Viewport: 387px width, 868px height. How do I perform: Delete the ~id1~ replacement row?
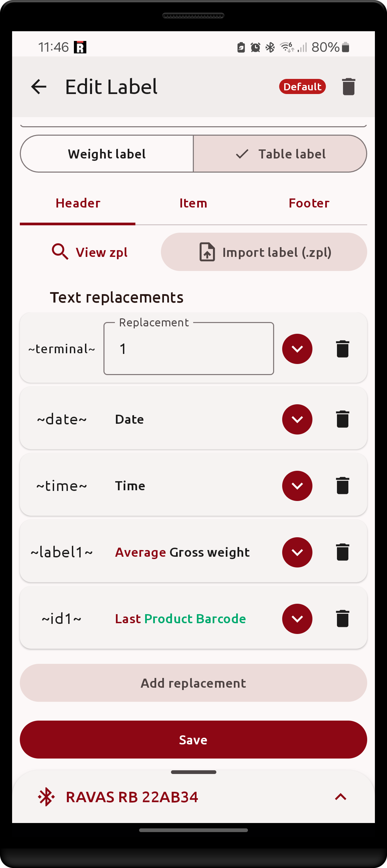point(342,618)
